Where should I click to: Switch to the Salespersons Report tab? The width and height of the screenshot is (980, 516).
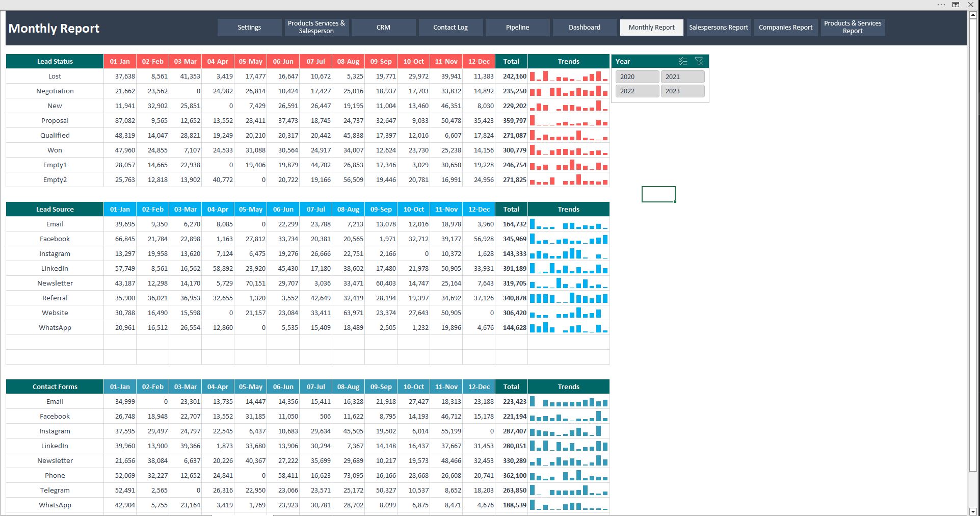pyautogui.click(x=718, y=28)
